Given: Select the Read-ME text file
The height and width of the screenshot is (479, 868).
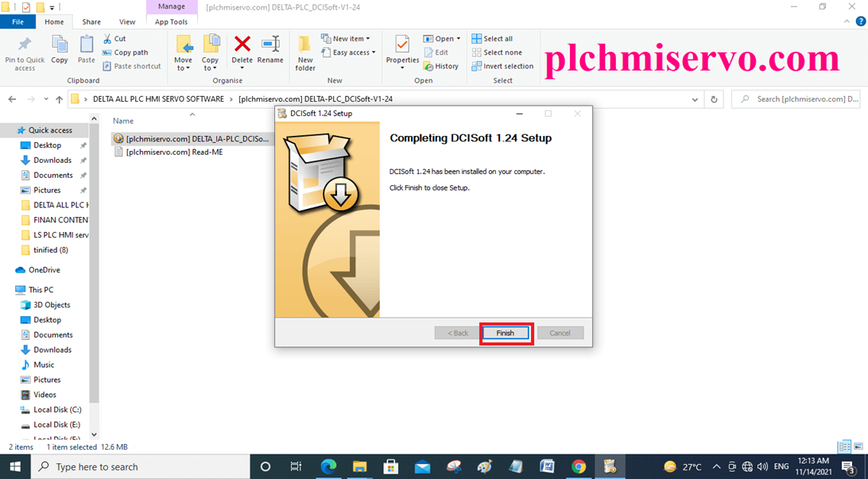Looking at the screenshot, I should click(x=169, y=152).
